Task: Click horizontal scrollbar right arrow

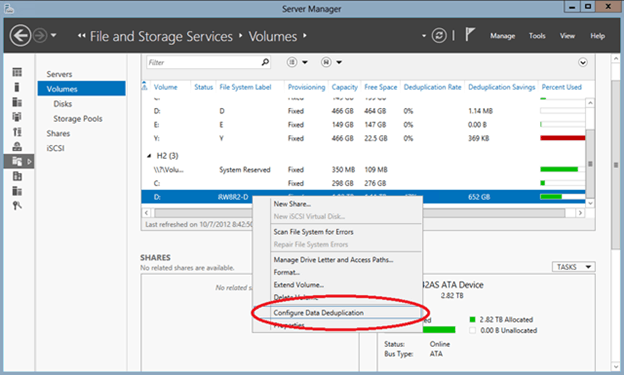Action: 580,213
